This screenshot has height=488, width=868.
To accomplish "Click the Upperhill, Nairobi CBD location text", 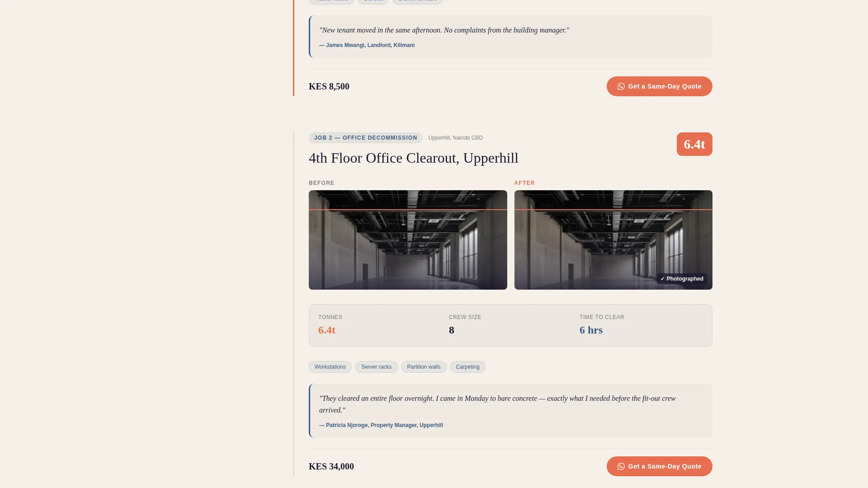I will pyautogui.click(x=455, y=138).
